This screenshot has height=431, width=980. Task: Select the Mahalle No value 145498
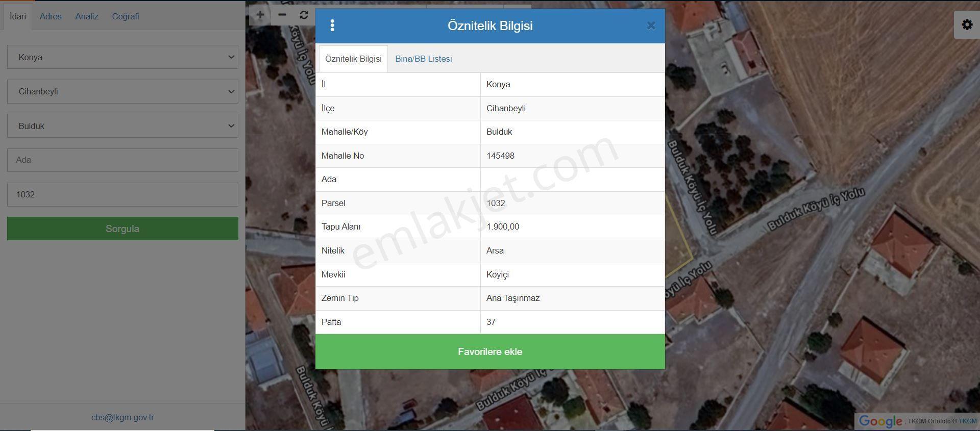click(500, 156)
